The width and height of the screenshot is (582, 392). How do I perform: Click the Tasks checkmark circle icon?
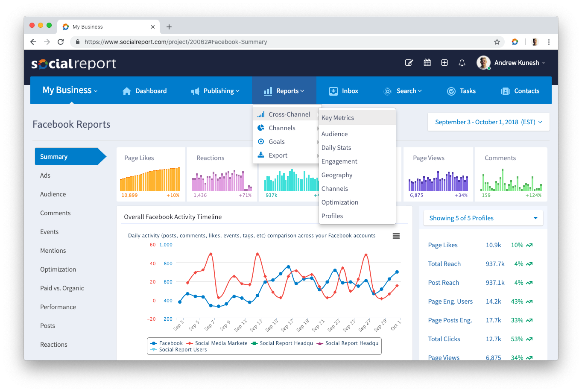[451, 91]
